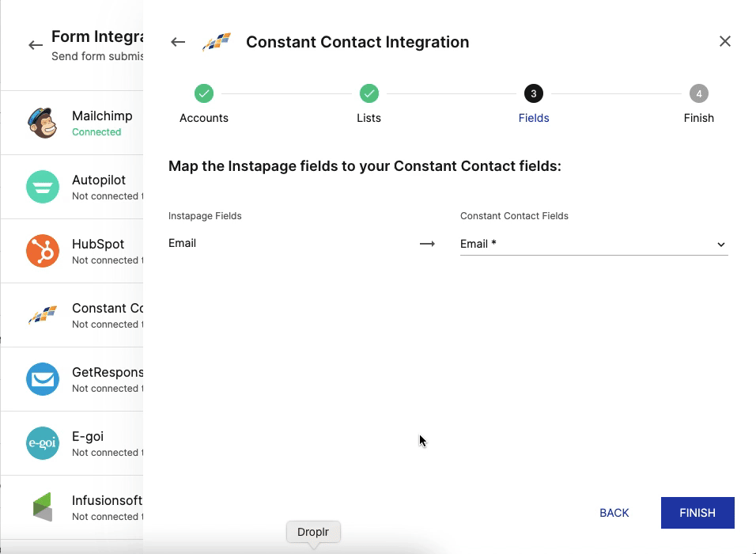Viewport: 756px width, 554px height.
Task: Select the Autopilot integration icon
Action: coord(43,187)
